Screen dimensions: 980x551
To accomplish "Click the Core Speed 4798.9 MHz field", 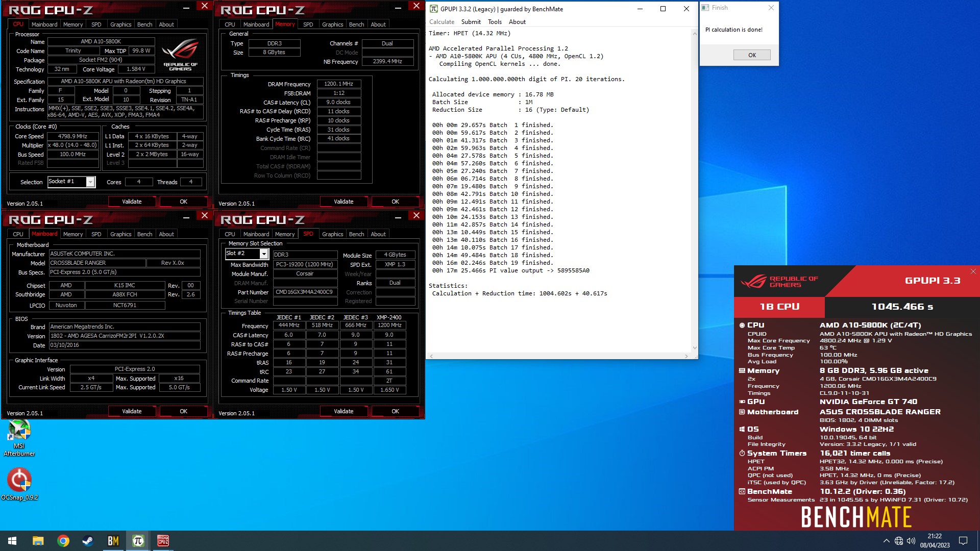I will click(73, 136).
